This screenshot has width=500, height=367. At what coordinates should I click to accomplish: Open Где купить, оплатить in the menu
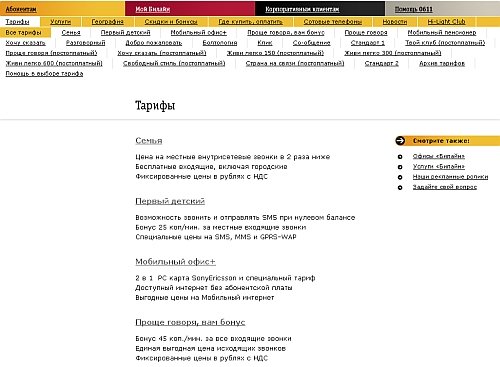click(x=251, y=22)
